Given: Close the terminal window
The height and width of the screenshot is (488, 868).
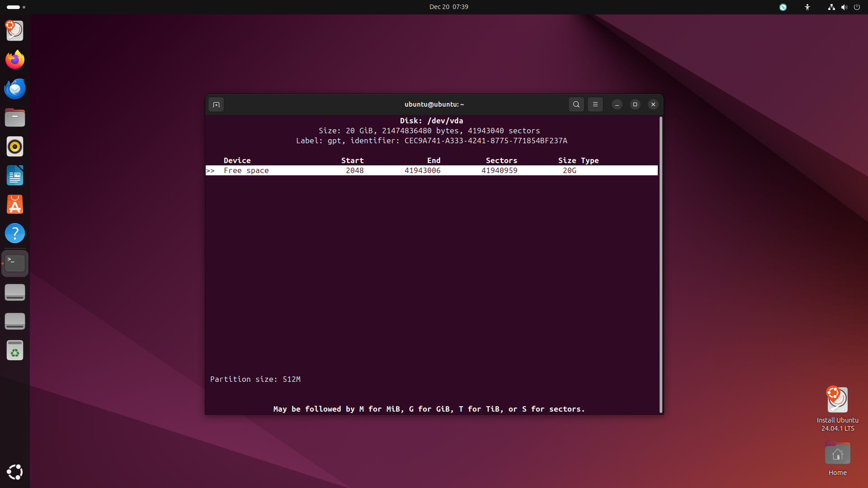Looking at the screenshot, I should [x=653, y=104].
